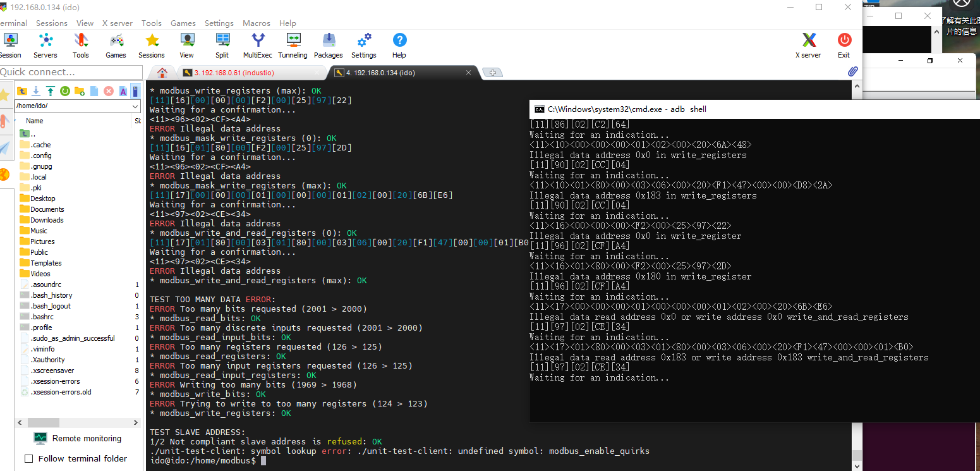Click the Split terminal icon
Image resolution: width=980 pixels, height=471 pixels.
coord(222,46)
